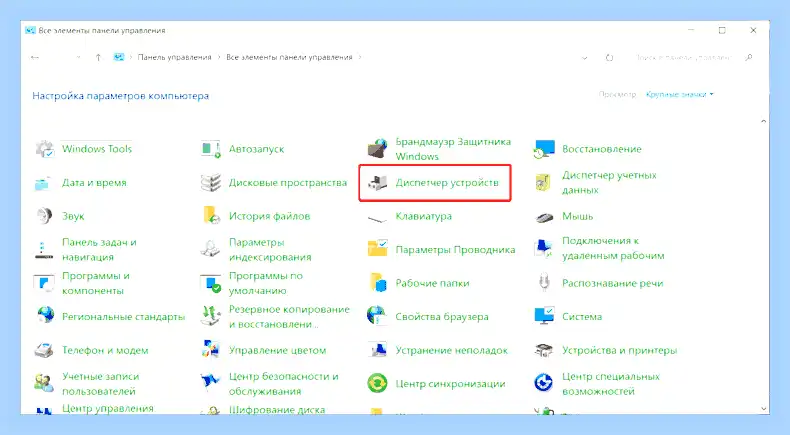Refresh the Control Panel view
Viewport: 790px width, 435px height.
point(609,58)
